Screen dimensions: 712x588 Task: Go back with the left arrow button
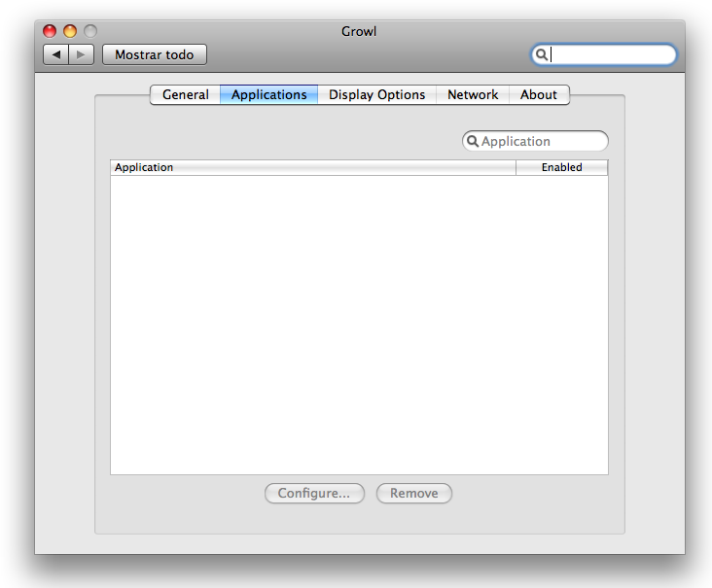pyautogui.click(x=55, y=54)
